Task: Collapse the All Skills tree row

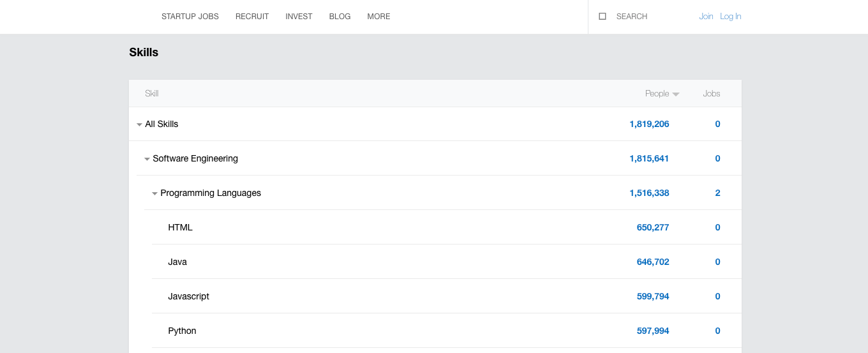Action: pos(139,124)
